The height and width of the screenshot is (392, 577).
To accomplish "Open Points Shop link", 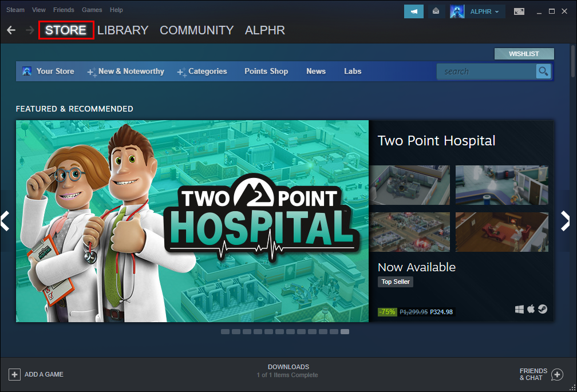I will (x=266, y=72).
